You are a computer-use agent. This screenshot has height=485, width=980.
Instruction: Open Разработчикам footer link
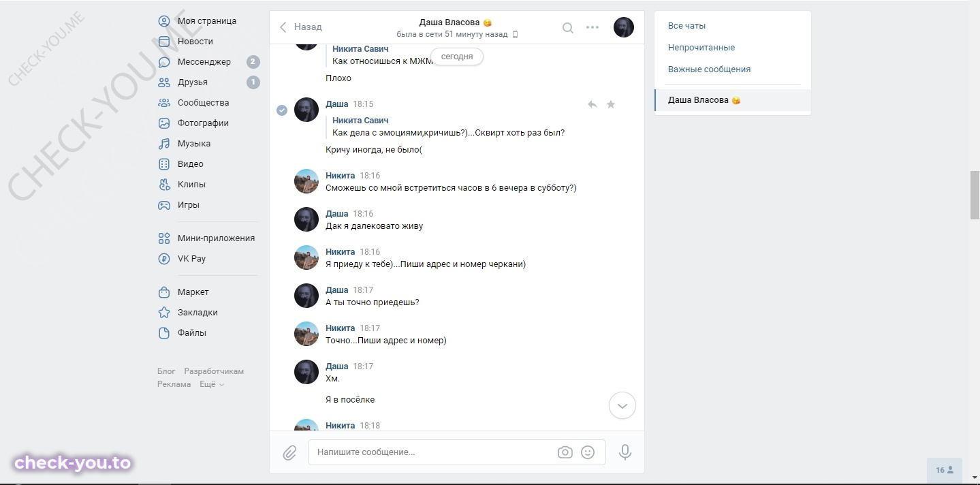(214, 371)
